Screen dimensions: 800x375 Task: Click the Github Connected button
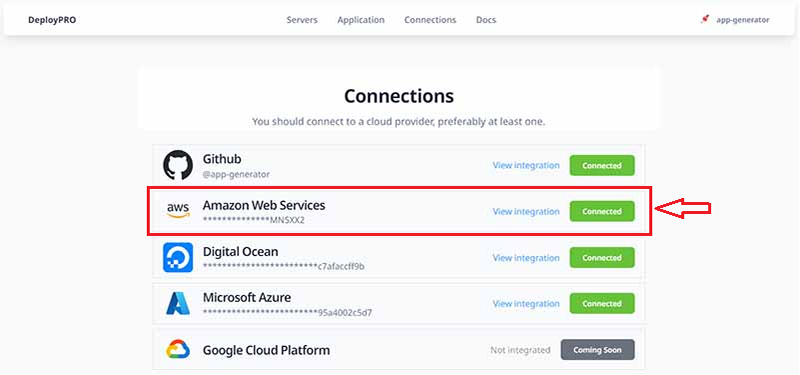pos(602,165)
